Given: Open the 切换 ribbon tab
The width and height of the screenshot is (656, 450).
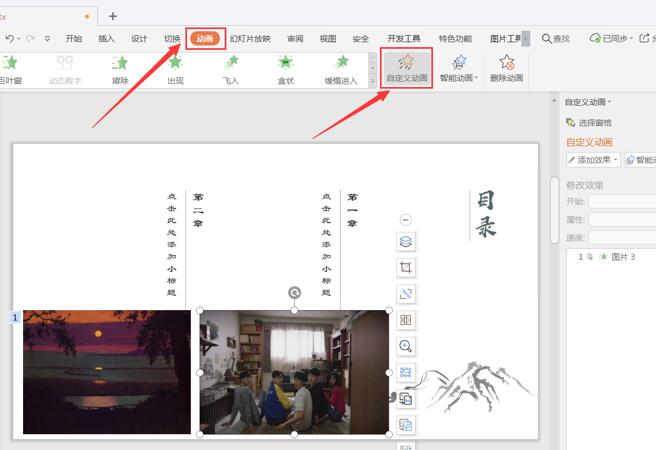Looking at the screenshot, I should pos(172,38).
